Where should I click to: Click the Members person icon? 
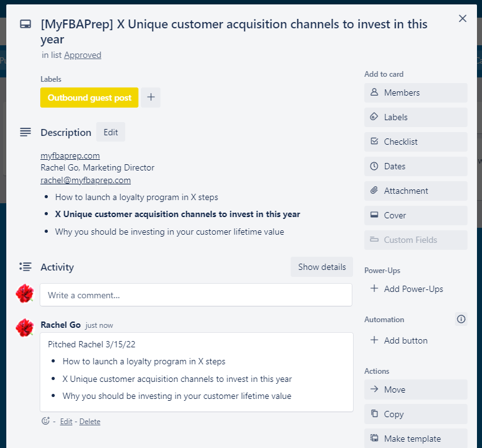(x=374, y=92)
